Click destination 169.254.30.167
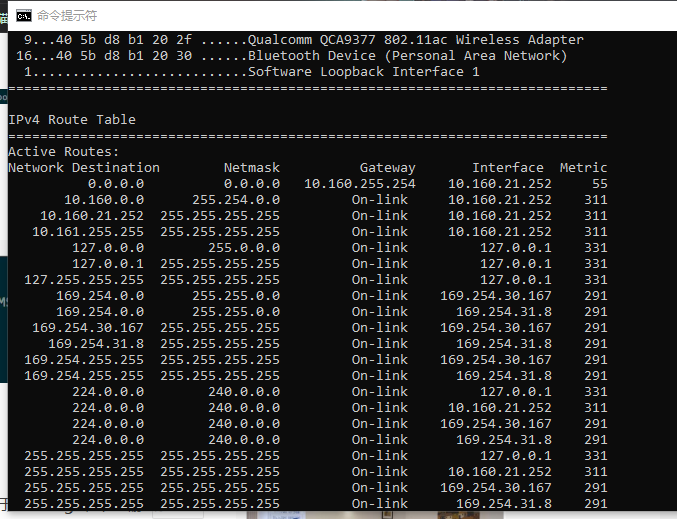Screen dimensions: 677x519 tap(88, 328)
